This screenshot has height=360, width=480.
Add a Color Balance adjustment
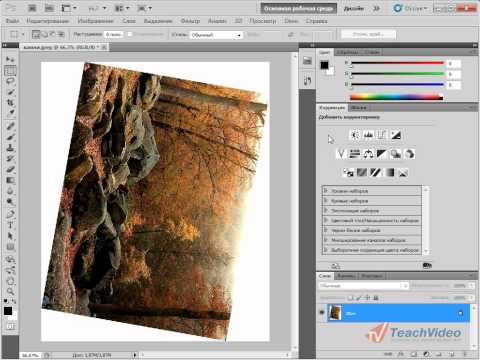tap(368, 154)
